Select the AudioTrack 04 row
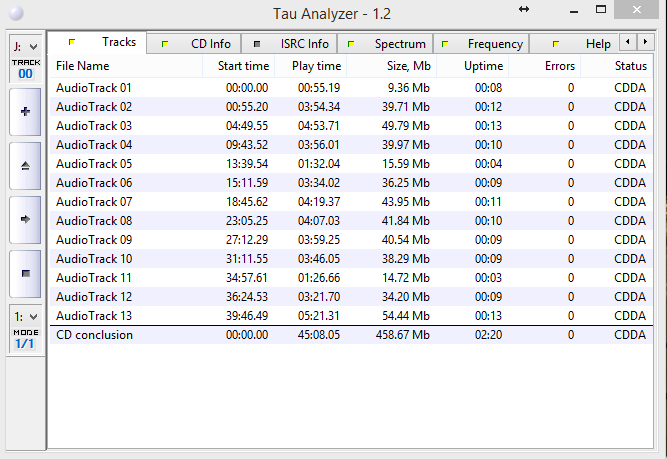The width and height of the screenshot is (667, 459). coord(351,145)
